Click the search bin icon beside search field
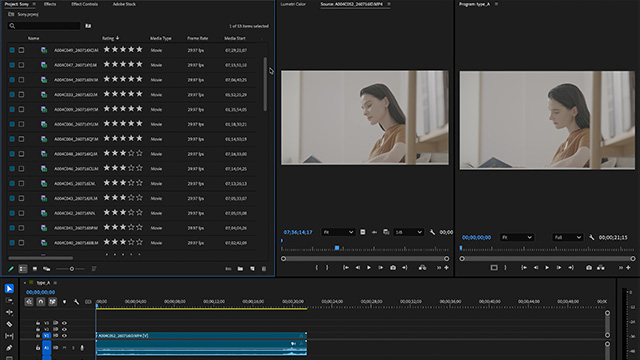This screenshot has height=360, width=640. (88, 26)
